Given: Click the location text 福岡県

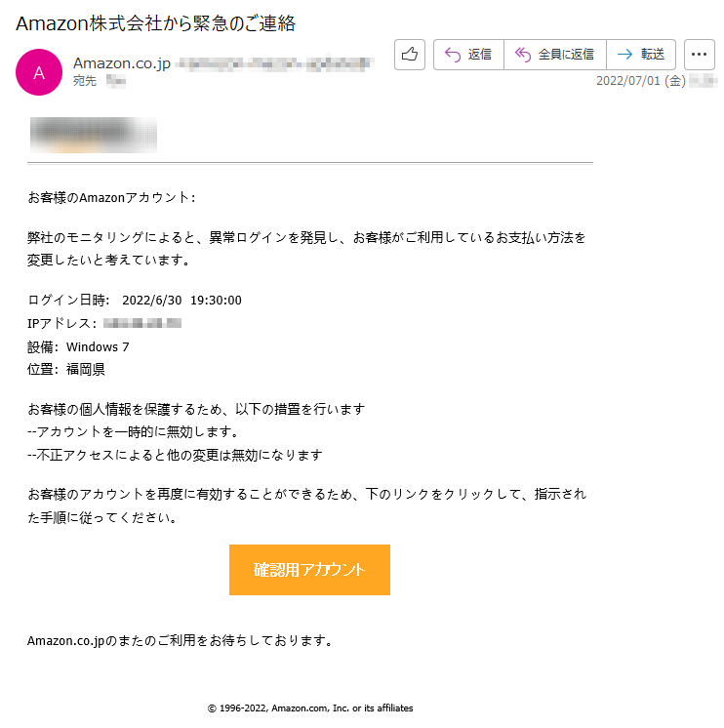Looking at the screenshot, I should click(86, 370).
